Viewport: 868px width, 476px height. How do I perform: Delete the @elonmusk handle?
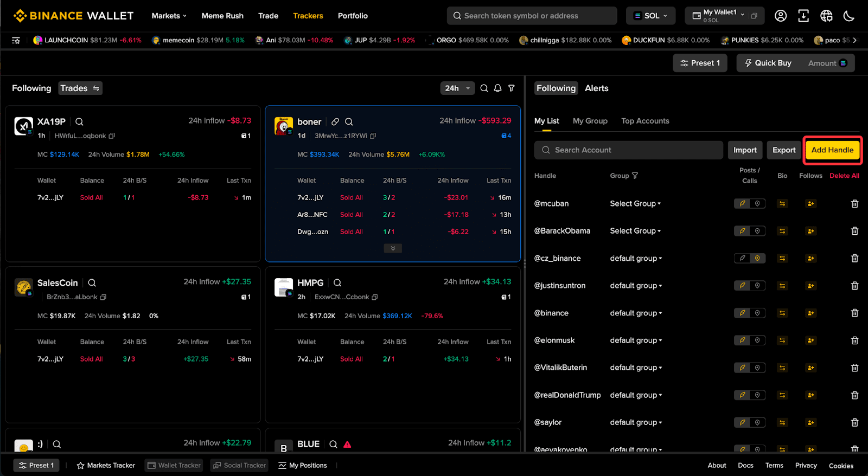854,340
